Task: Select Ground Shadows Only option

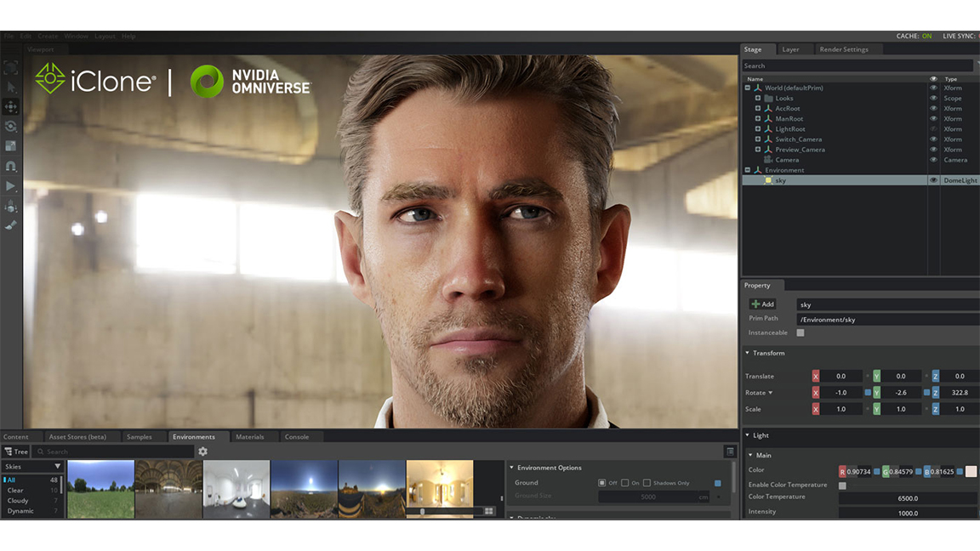Action: (x=647, y=483)
